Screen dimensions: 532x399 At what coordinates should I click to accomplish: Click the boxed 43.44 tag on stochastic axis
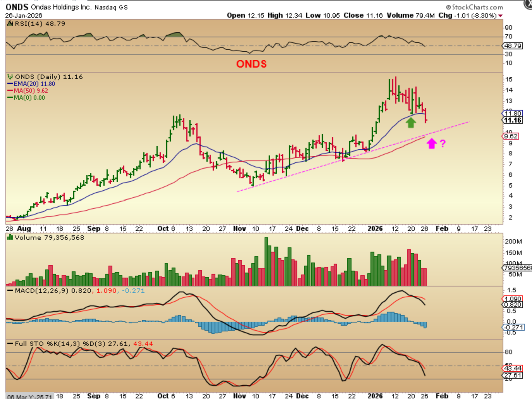coord(512,368)
